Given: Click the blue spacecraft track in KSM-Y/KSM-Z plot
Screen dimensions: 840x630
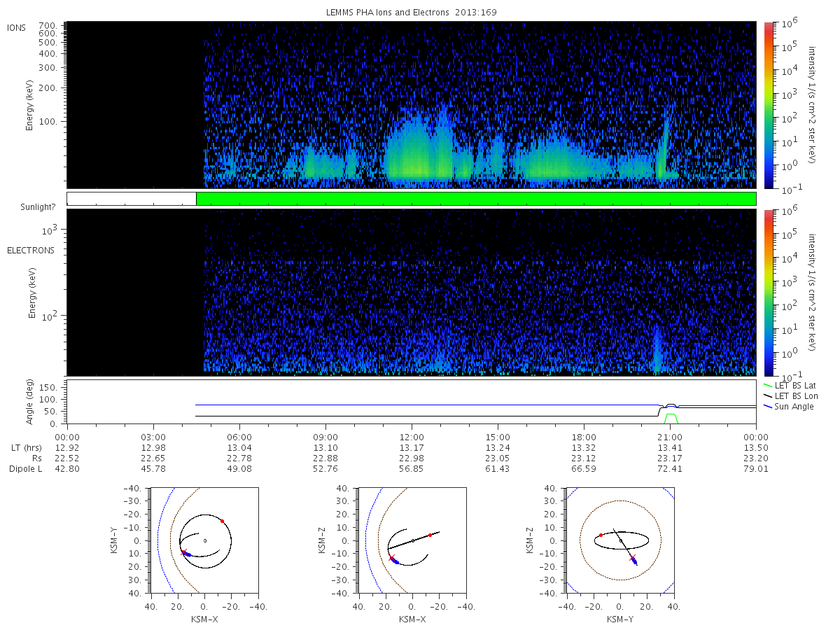Looking at the screenshot, I should pyautogui.click(x=633, y=560).
